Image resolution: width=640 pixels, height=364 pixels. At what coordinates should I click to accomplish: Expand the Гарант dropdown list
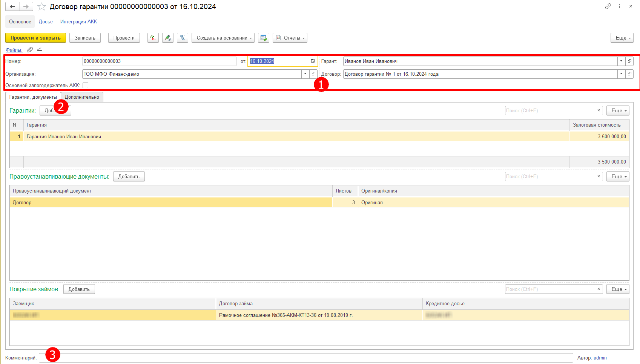pyautogui.click(x=621, y=61)
